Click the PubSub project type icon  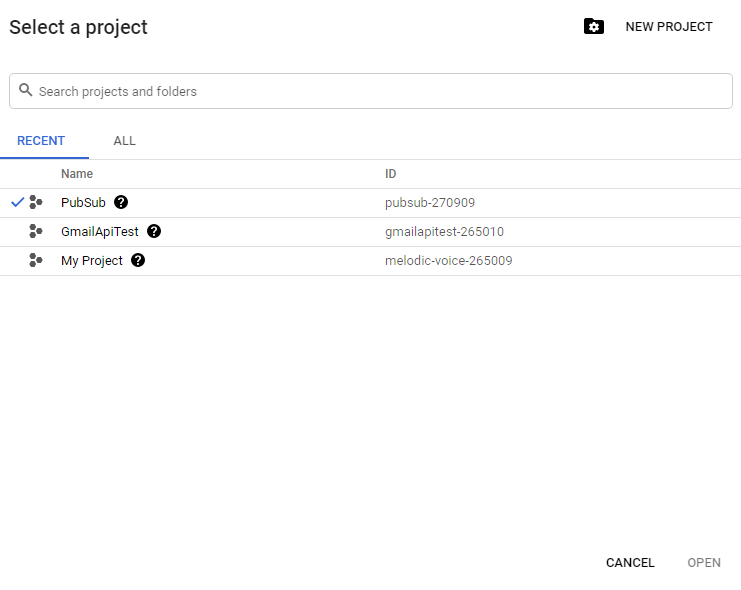[x=36, y=202]
